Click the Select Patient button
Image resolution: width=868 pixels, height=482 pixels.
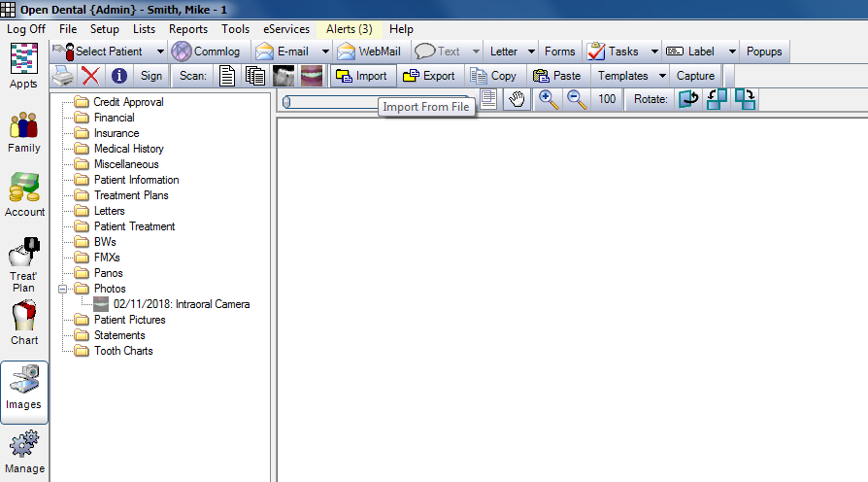pos(102,52)
